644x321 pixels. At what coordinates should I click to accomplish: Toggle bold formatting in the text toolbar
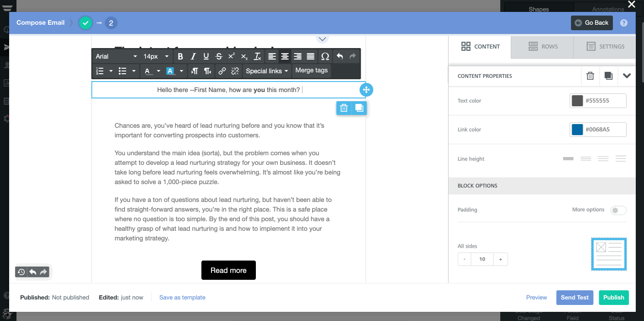tap(180, 56)
